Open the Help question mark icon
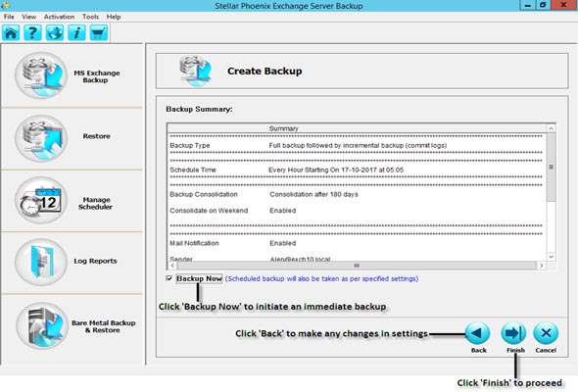The image size is (578, 392). tap(32, 32)
